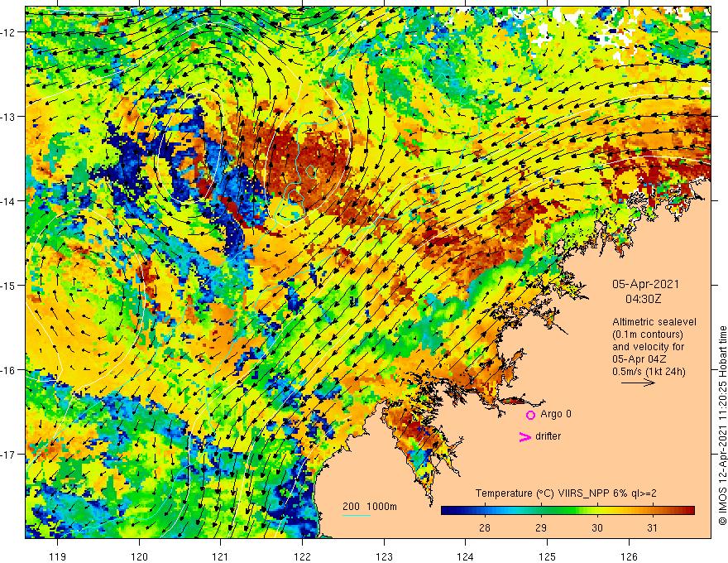This screenshot has width=728, height=563.
Task: Click the longitude label 122
Action: [x=302, y=556]
